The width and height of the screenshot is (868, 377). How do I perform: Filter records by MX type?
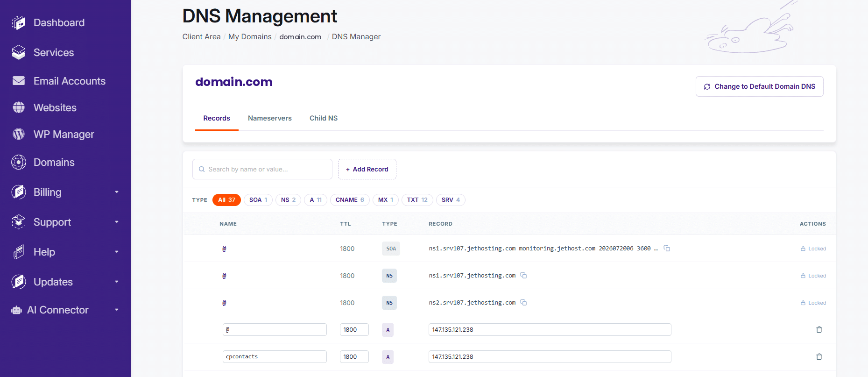coord(386,200)
